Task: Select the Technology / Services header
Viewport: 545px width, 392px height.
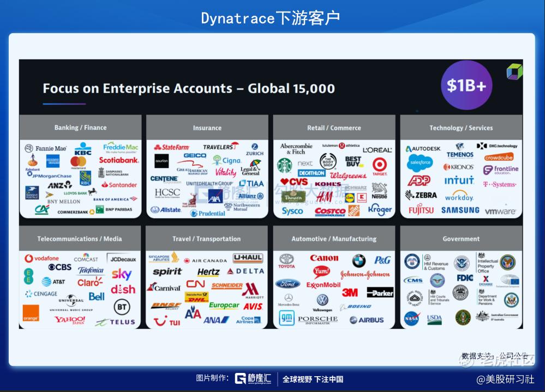Action: click(x=461, y=128)
